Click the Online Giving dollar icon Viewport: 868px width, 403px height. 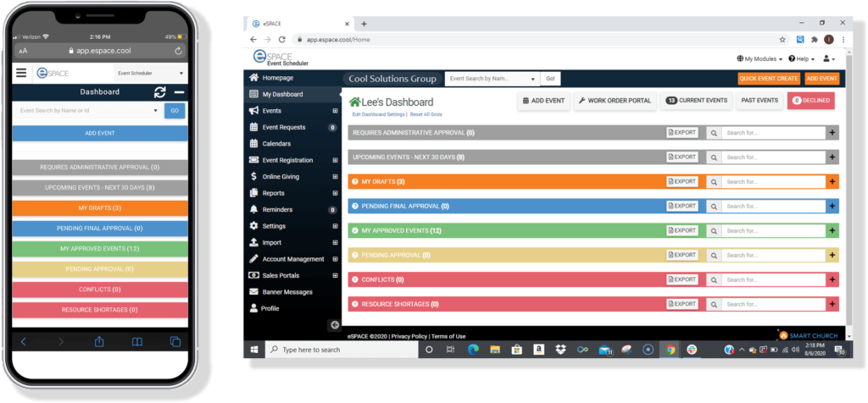click(253, 177)
